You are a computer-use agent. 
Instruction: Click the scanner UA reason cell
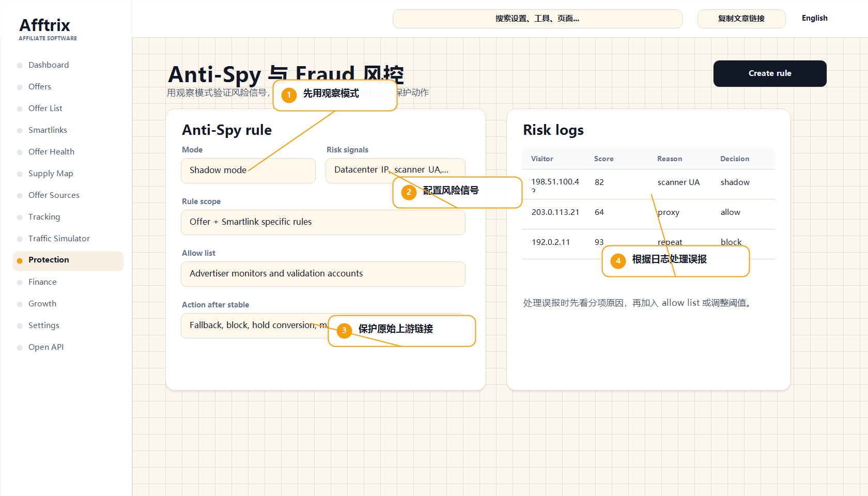[679, 182]
